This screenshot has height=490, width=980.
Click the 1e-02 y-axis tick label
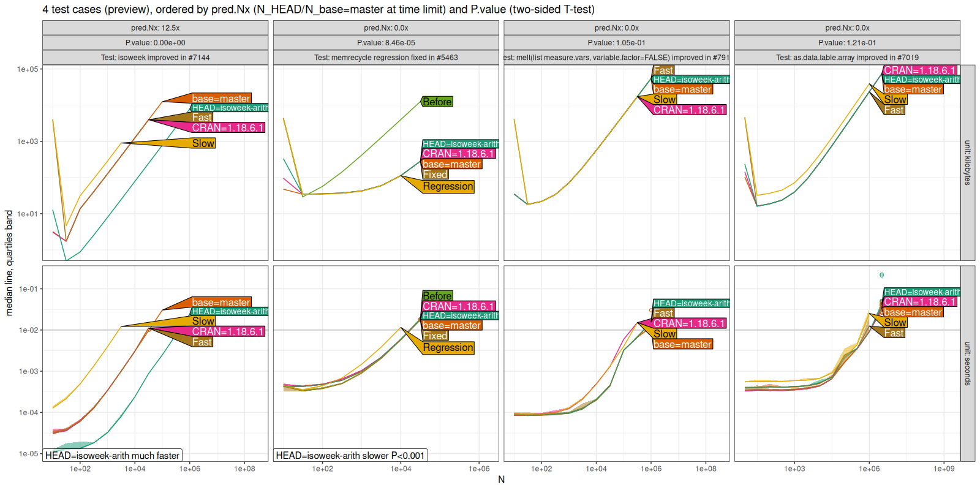[x=28, y=330]
